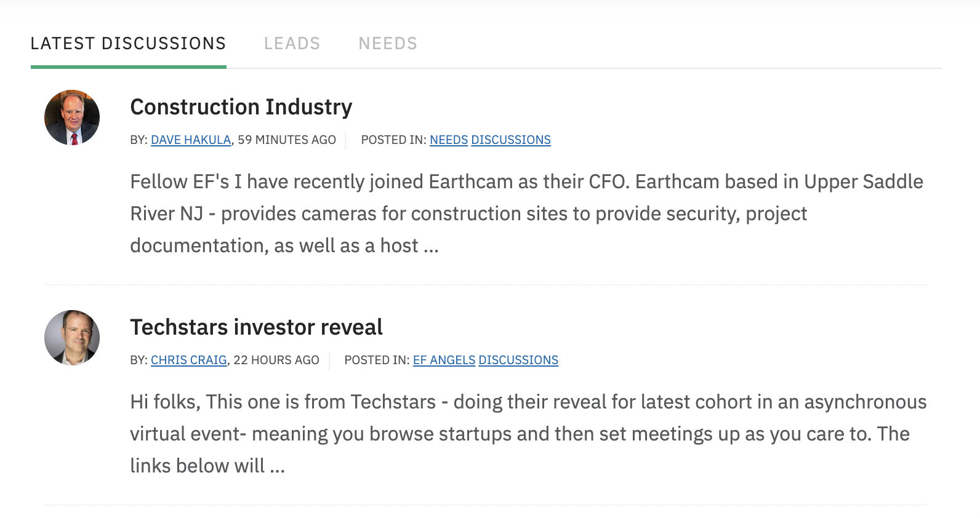Image resolution: width=980 pixels, height=518 pixels.
Task: Click the Techstars cohort reveal excerpt text
Action: [x=468, y=434]
